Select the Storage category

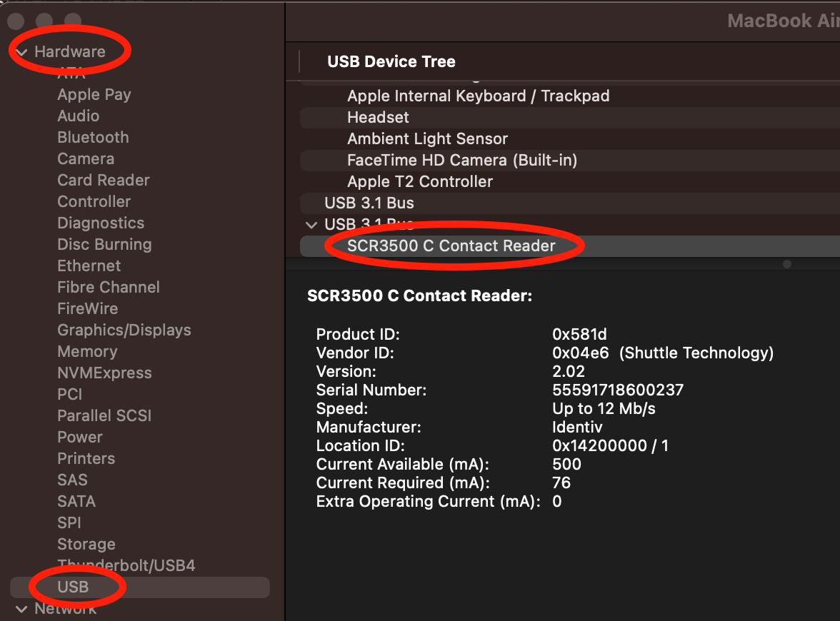[x=86, y=544]
